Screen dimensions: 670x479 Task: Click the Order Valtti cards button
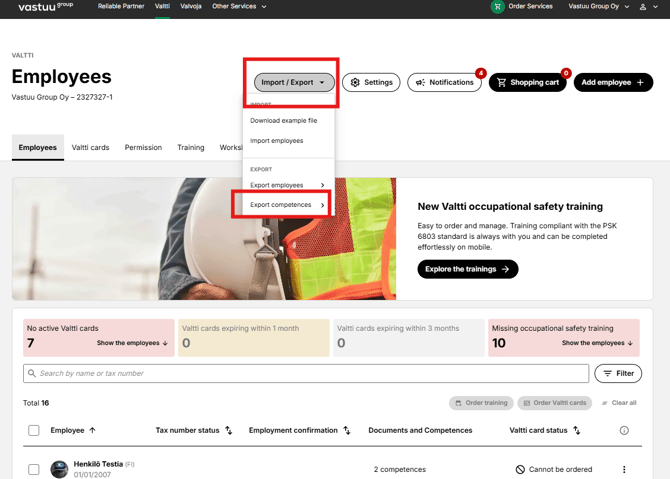pyautogui.click(x=555, y=403)
